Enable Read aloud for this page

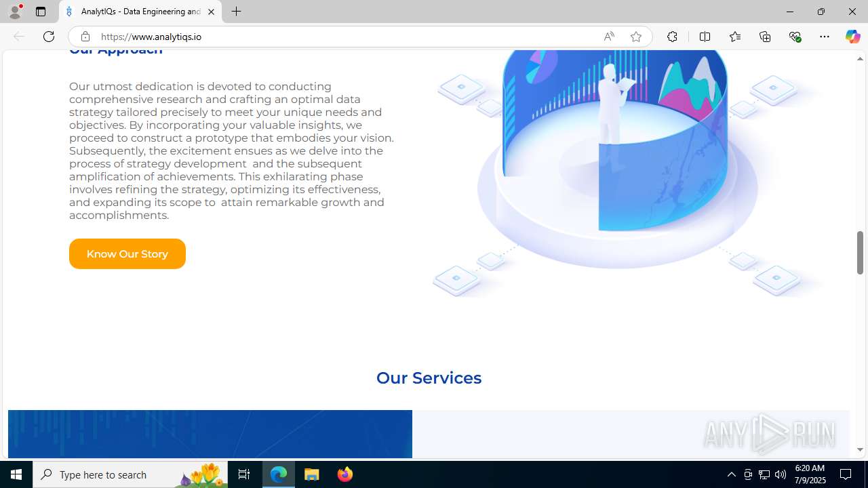click(x=609, y=37)
